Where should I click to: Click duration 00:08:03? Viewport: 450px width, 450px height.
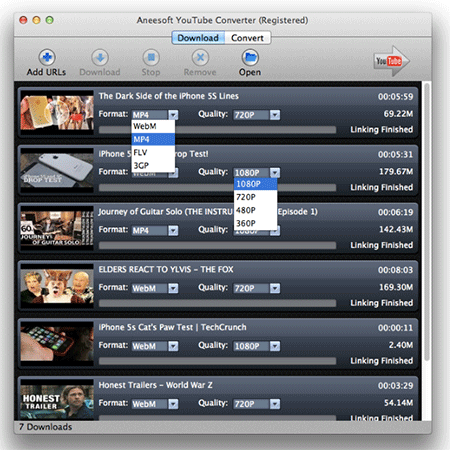395,270
